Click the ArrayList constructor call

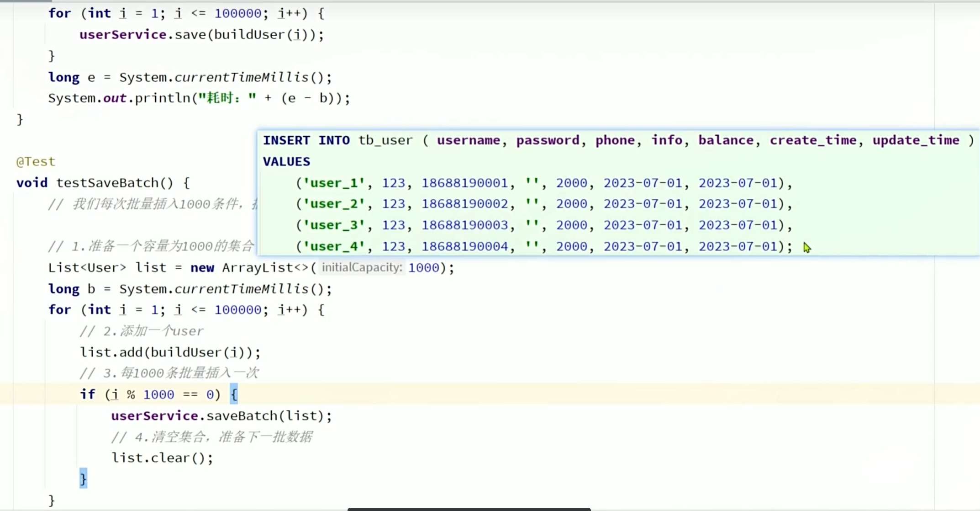click(x=257, y=267)
